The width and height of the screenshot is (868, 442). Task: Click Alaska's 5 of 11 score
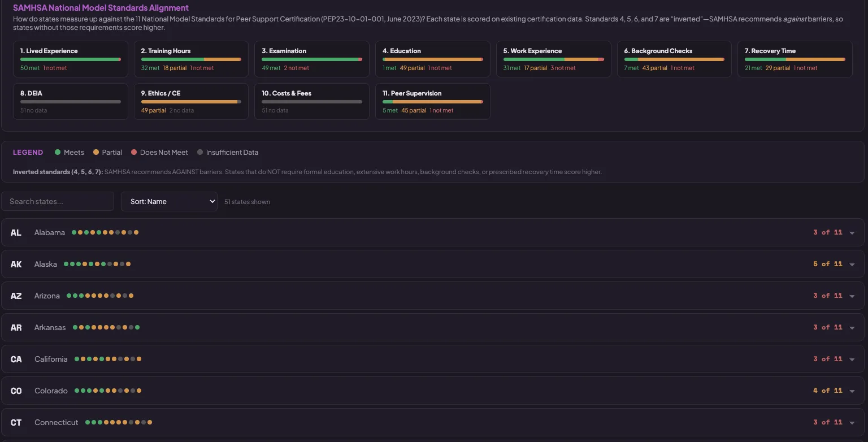pos(827,264)
